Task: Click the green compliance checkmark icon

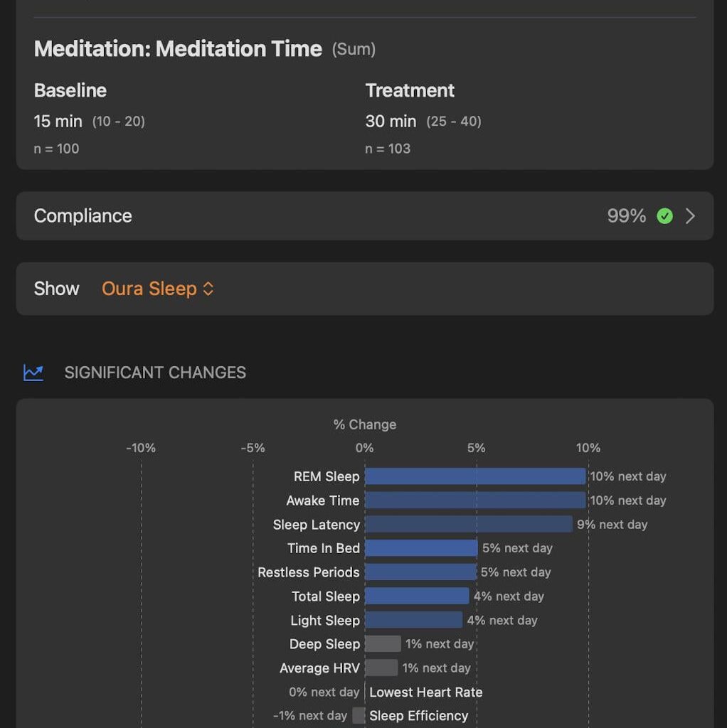Action: click(664, 215)
